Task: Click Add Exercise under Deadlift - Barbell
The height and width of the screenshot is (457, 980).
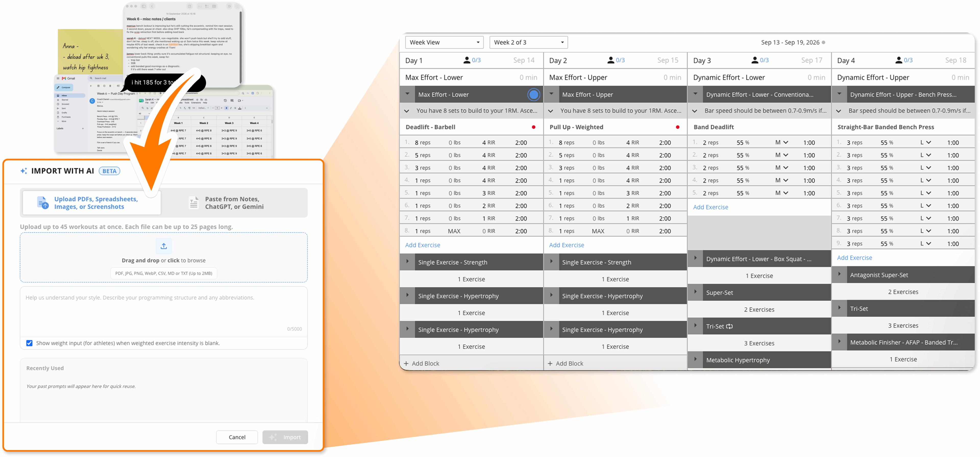Action: tap(422, 245)
